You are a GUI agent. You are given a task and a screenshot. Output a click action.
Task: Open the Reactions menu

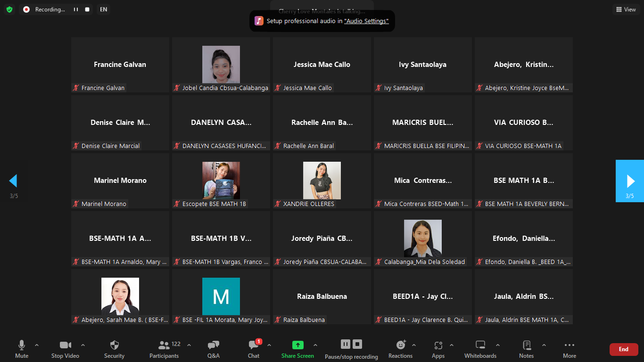pos(401,345)
